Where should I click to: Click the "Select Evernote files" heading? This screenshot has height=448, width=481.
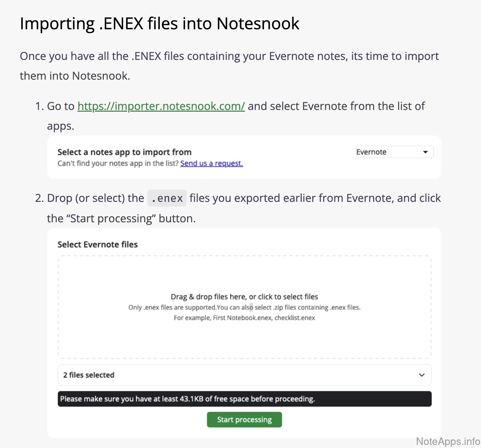98,245
